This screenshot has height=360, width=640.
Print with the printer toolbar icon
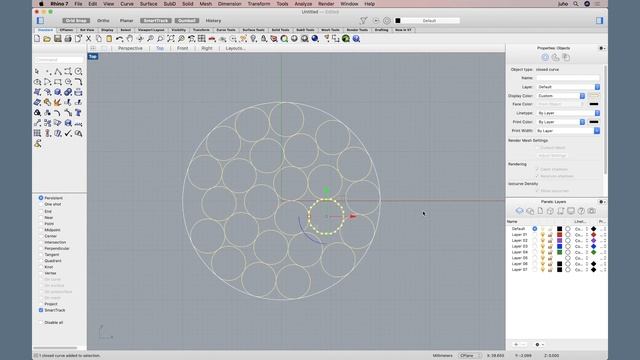coord(68,39)
